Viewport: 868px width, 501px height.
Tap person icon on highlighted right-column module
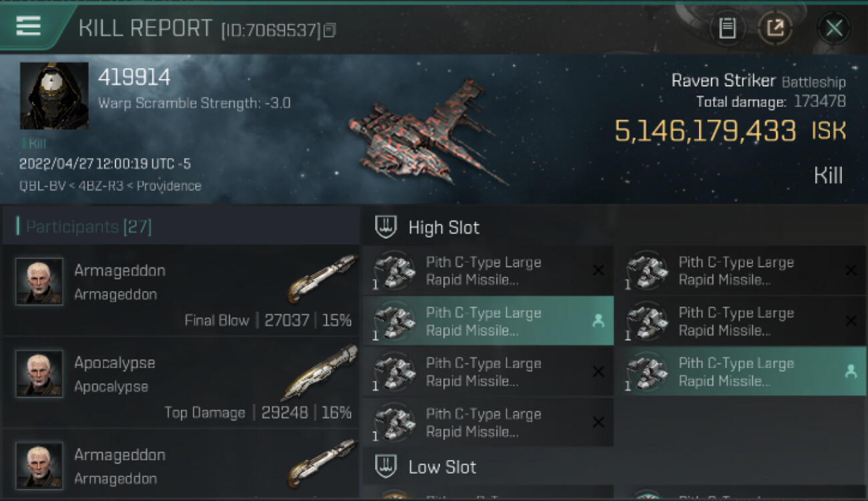point(851,371)
